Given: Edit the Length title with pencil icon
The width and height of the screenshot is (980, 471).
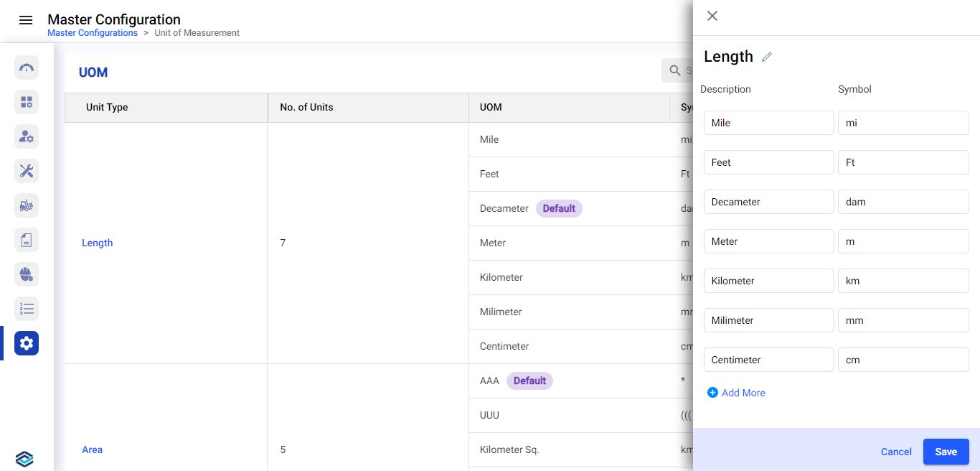Looking at the screenshot, I should click(x=767, y=57).
